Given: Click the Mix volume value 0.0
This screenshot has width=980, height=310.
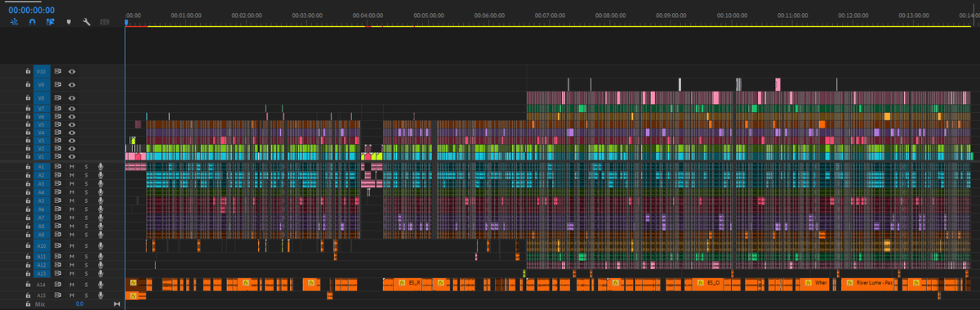Looking at the screenshot, I should coord(79,303).
